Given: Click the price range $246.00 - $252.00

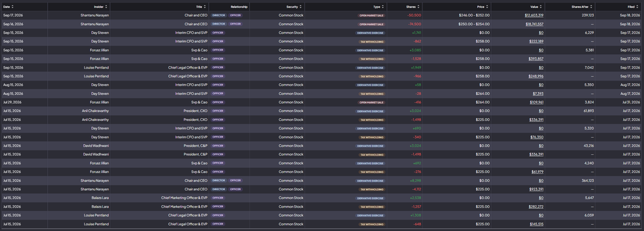Looking at the screenshot, I should coord(474,15).
